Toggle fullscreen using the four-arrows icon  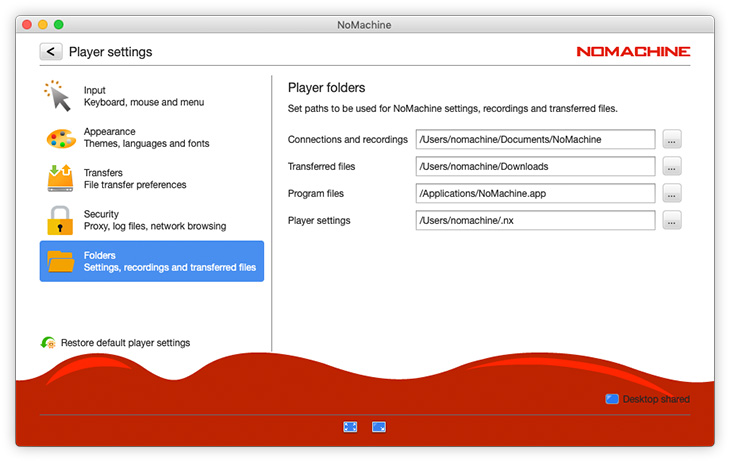pyautogui.click(x=350, y=427)
